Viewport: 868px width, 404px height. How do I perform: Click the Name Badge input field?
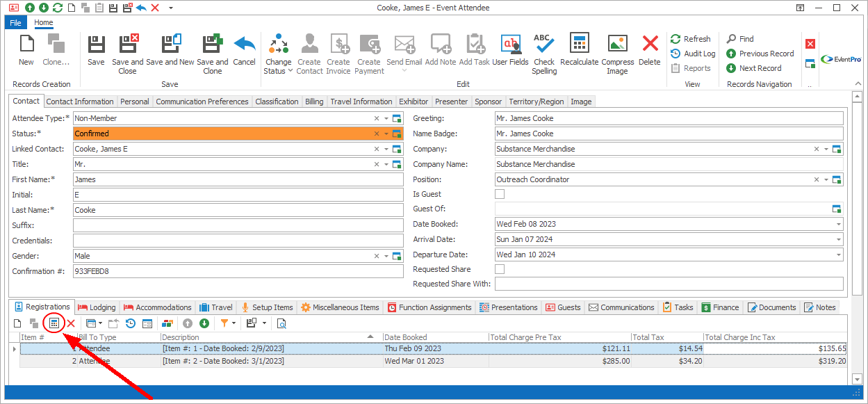pyautogui.click(x=669, y=134)
